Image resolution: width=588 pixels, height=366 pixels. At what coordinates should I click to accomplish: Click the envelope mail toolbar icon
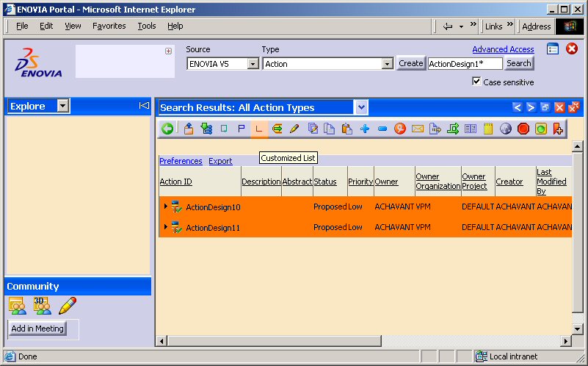(418, 129)
